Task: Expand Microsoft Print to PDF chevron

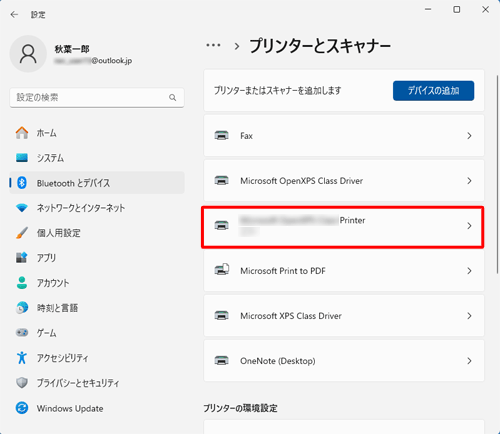Action: 469,271
